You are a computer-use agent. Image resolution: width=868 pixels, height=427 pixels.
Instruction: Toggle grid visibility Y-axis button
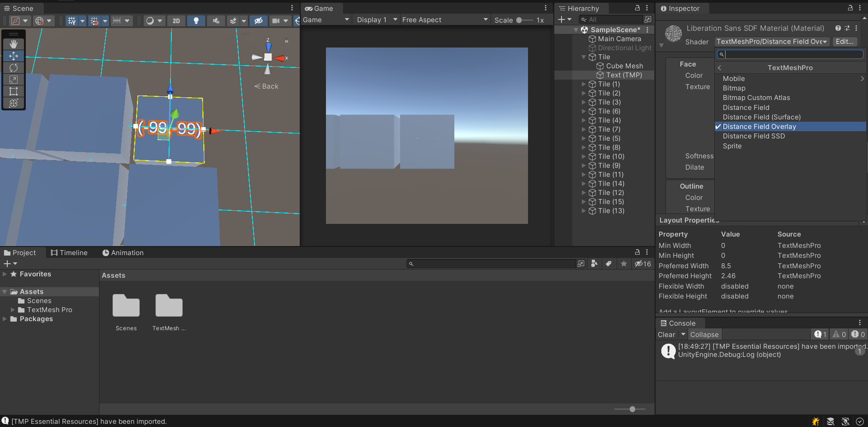click(x=72, y=20)
